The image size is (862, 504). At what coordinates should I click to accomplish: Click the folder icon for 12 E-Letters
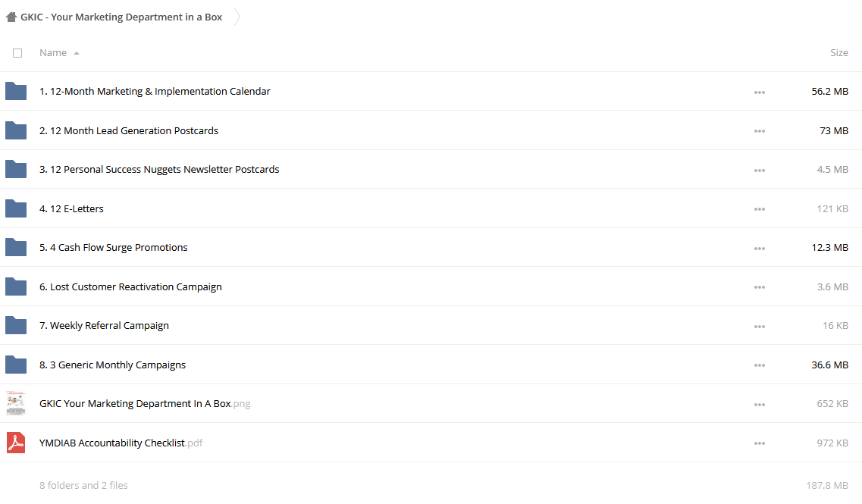click(16, 209)
